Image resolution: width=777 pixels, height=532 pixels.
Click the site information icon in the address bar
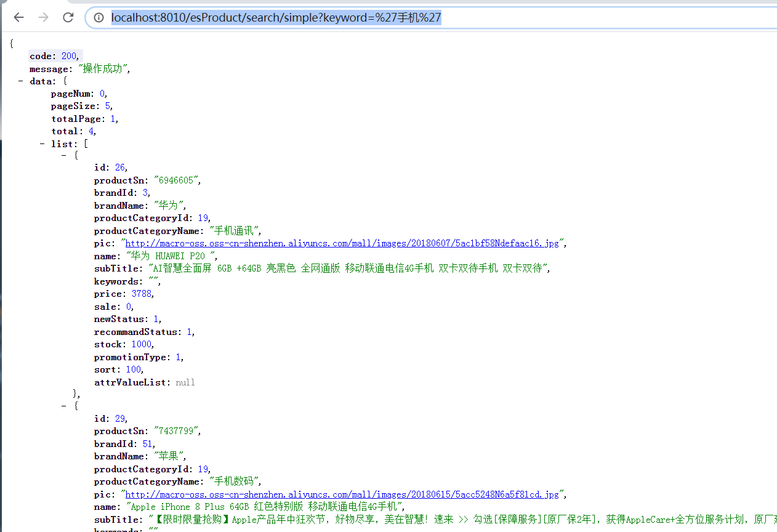click(99, 17)
